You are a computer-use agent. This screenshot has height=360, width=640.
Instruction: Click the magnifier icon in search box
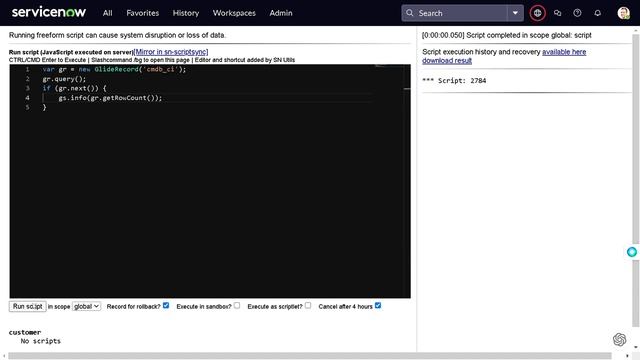(x=409, y=13)
